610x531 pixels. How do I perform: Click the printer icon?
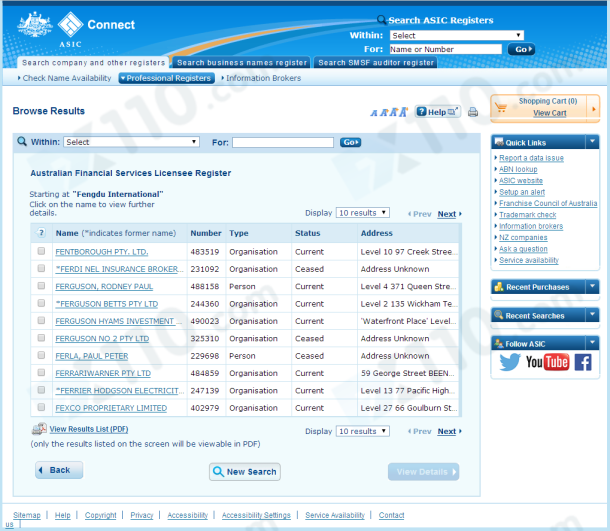point(473,112)
